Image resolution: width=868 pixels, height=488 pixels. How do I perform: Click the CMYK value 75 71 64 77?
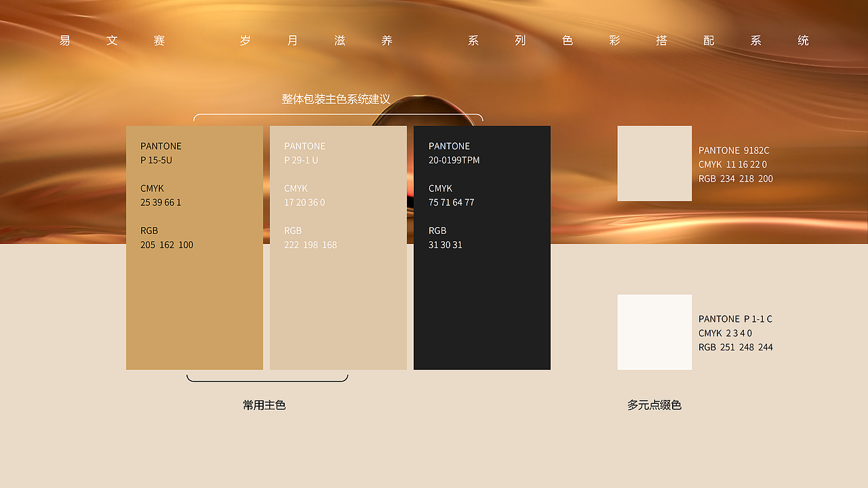(452, 202)
